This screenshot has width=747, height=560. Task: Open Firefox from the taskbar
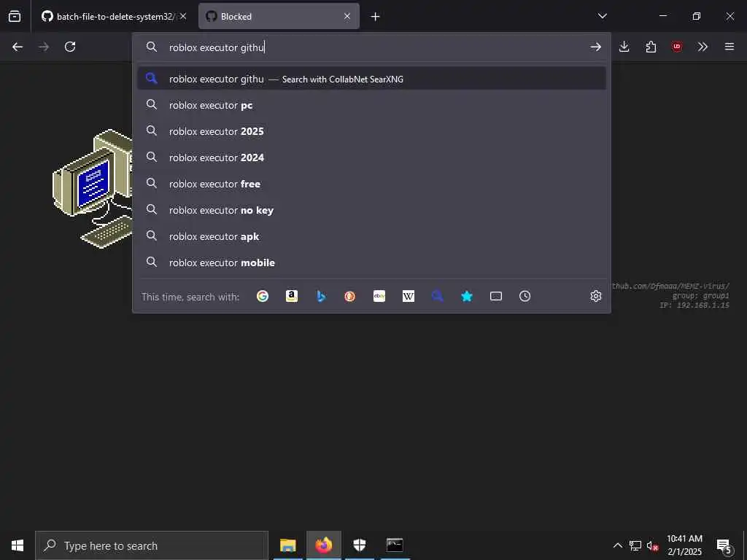click(x=323, y=545)
